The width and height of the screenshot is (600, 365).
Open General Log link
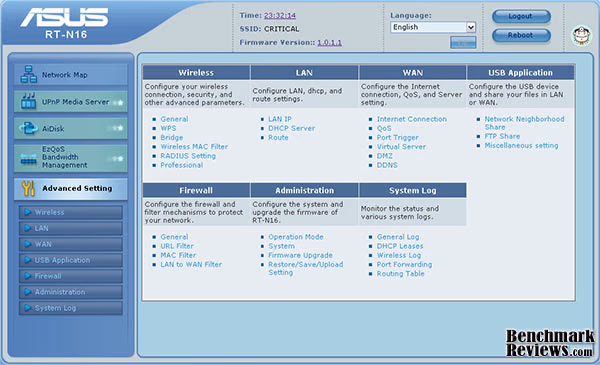[x=398, y=237]
